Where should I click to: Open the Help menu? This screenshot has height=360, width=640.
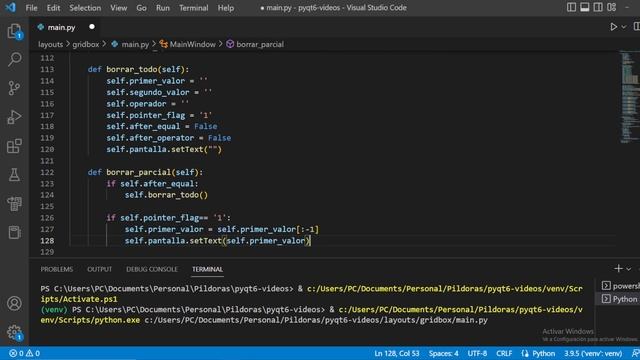point(225,8)
